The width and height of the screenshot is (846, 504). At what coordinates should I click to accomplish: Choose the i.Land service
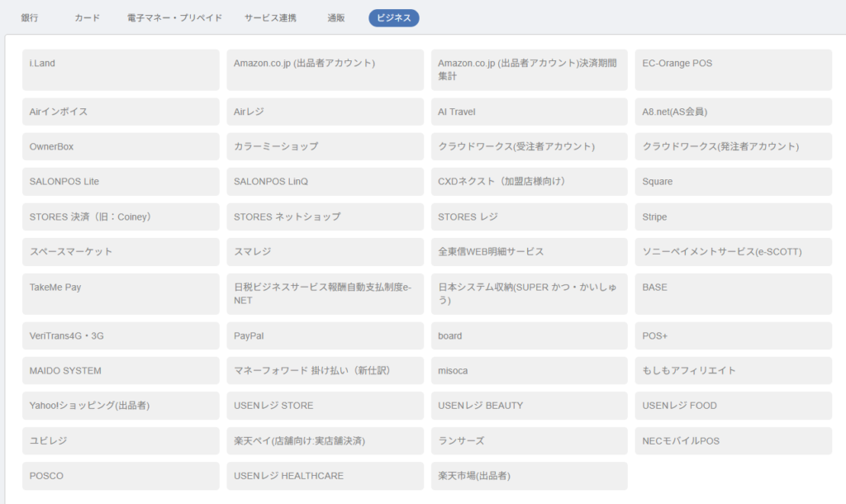coord(121,69)
